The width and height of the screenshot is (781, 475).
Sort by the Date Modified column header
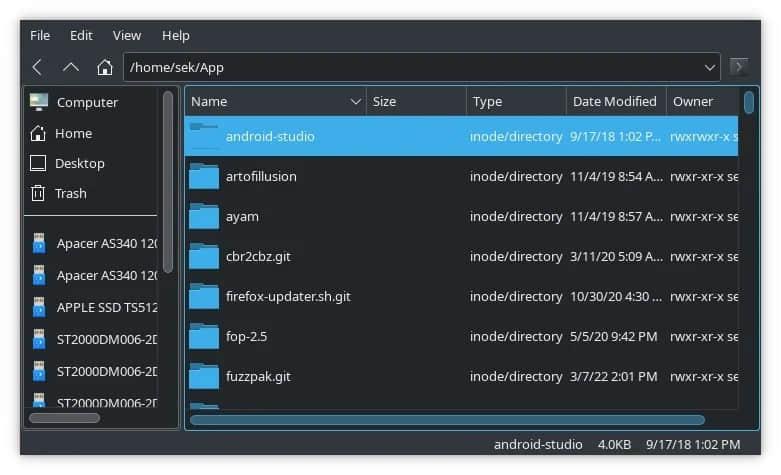pos(614,102)
